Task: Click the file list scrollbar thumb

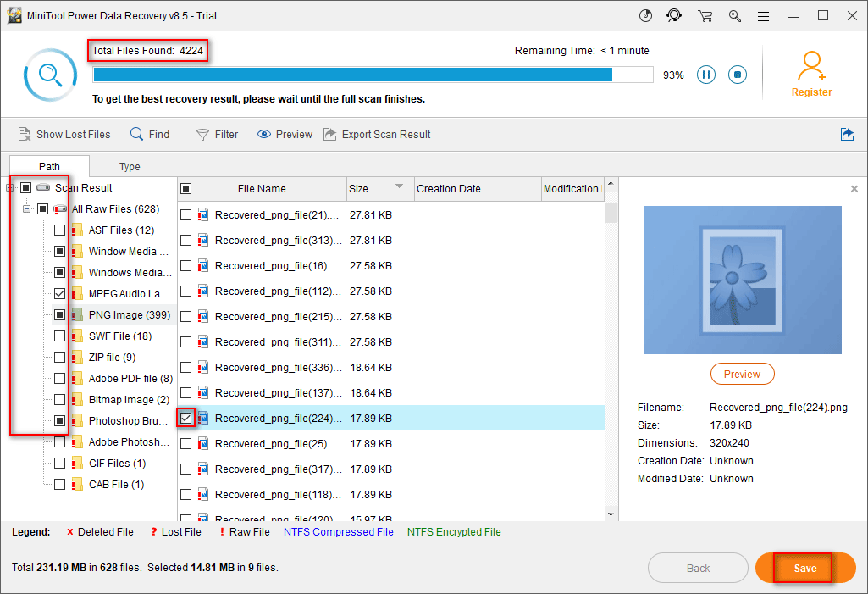Action: [611, 212]
